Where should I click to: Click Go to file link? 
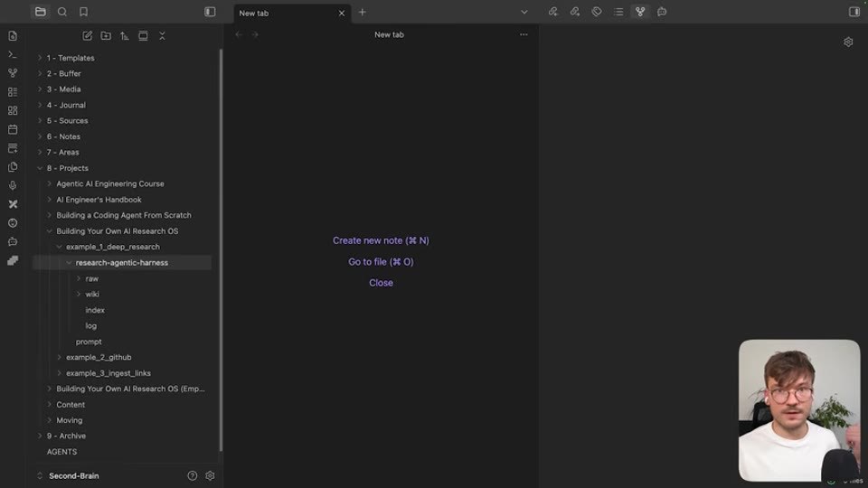(x=381, y=262)
